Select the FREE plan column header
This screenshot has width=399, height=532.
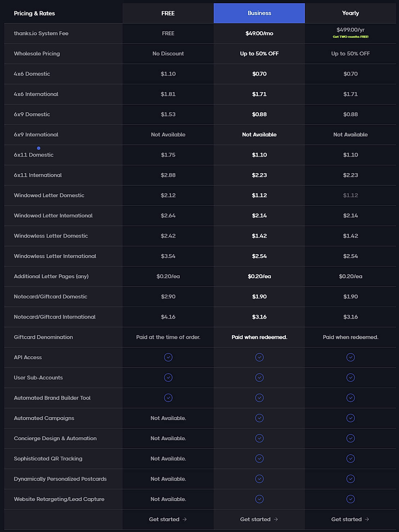168,13
